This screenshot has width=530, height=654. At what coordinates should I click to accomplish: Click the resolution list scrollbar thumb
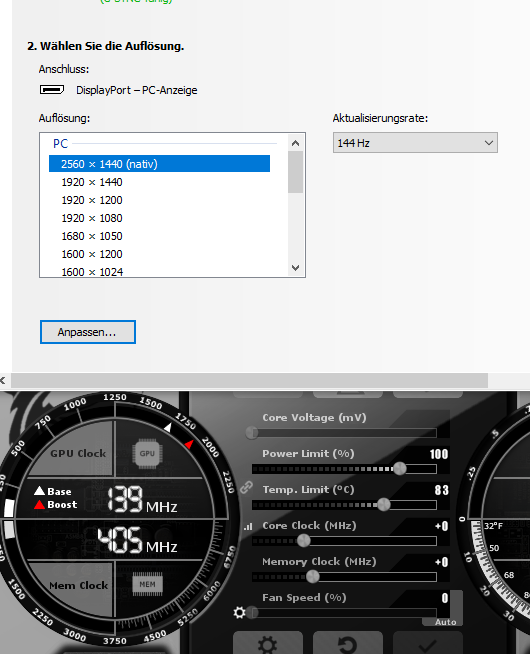click(296, 172)
